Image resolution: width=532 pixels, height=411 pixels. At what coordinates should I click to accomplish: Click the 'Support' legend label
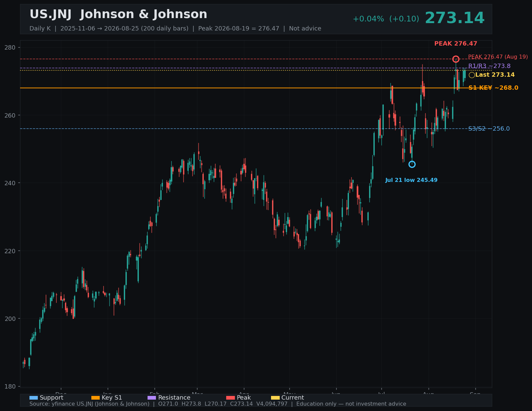(x=52, y=398)
